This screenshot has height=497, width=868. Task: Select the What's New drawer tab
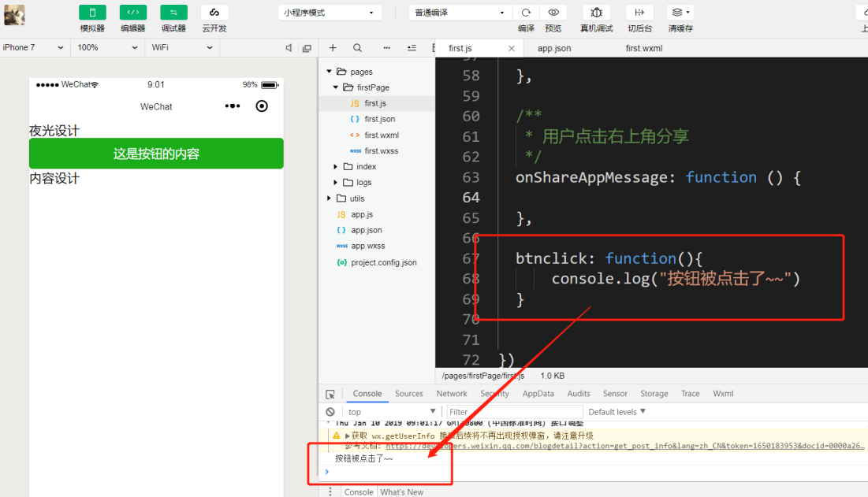pos(402,492)
